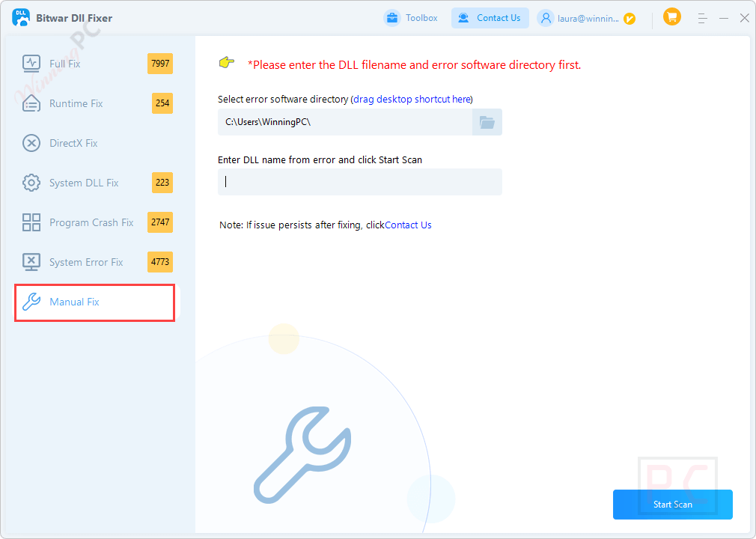756x539 pixels.
Task: Open the drag desktop shortcut here link
Action: click(x=412, y=99)
